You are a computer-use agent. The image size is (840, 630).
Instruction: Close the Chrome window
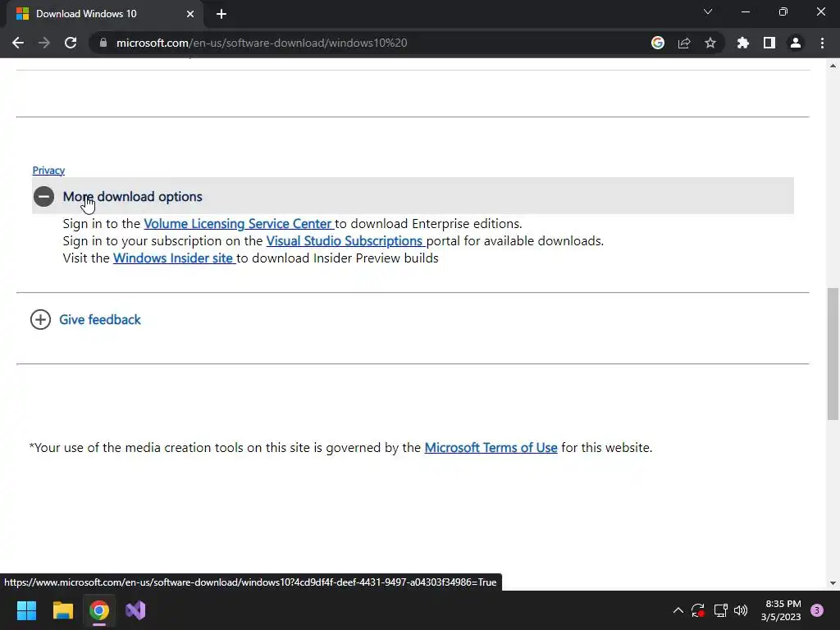(820, 11)
